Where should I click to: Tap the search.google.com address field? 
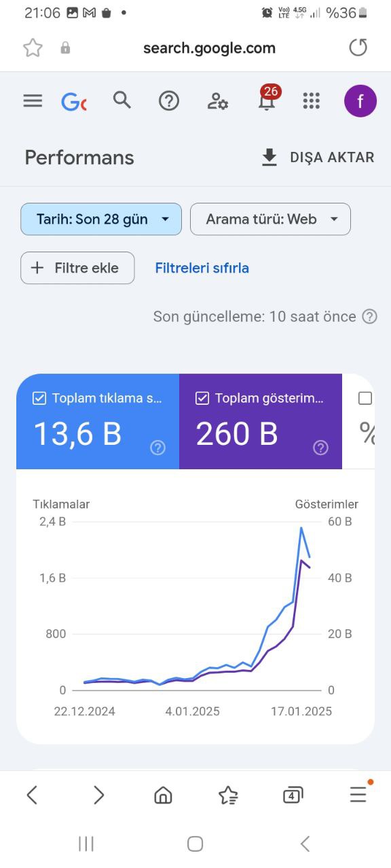[209, 47]
